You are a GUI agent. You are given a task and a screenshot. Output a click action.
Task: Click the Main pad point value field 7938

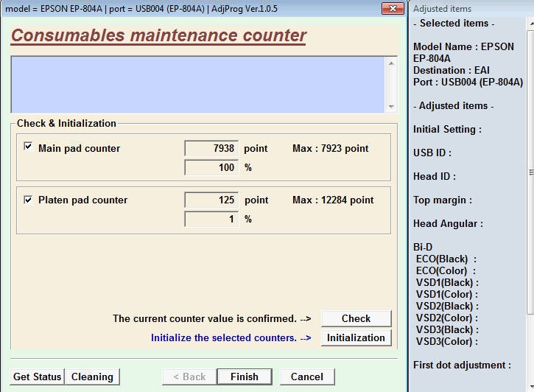[211, 148]
